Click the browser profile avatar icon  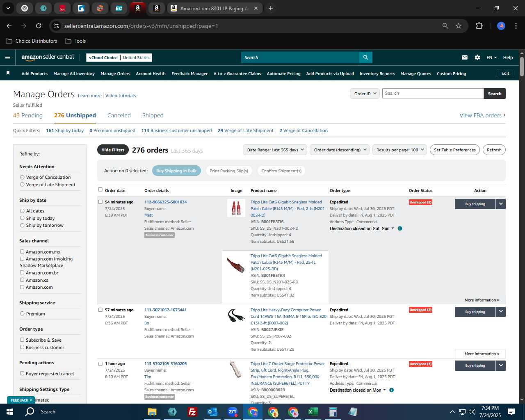point(501,26)
